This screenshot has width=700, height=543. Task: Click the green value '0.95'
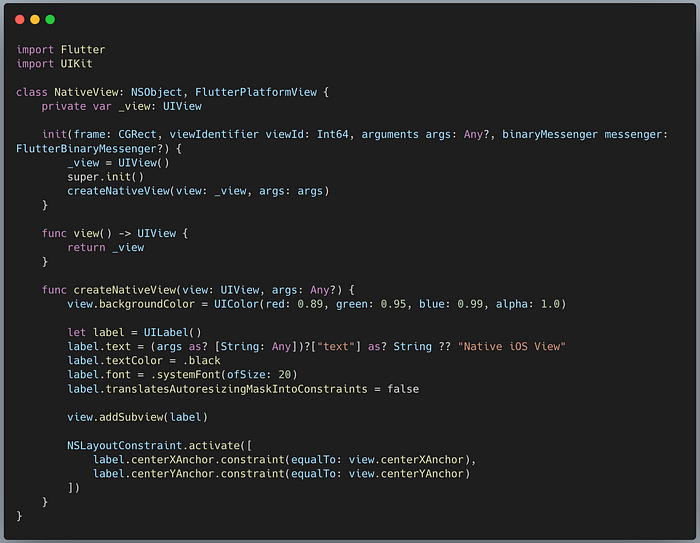click(393, 304)
